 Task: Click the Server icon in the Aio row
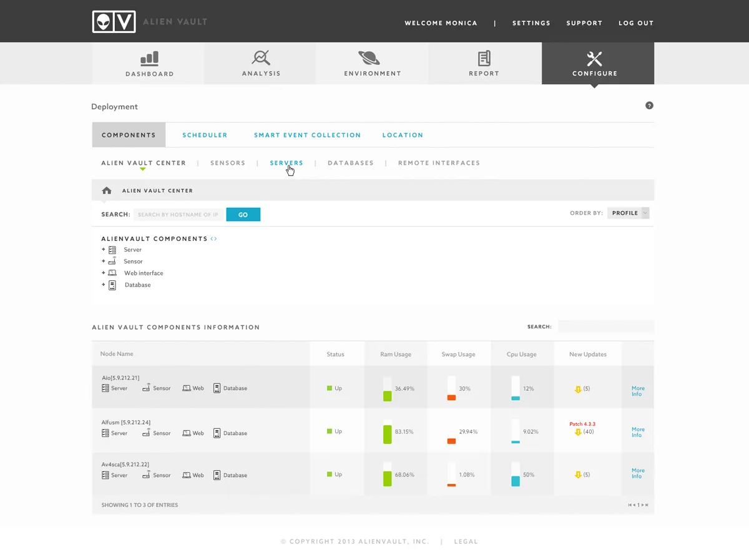coord(105,388)
